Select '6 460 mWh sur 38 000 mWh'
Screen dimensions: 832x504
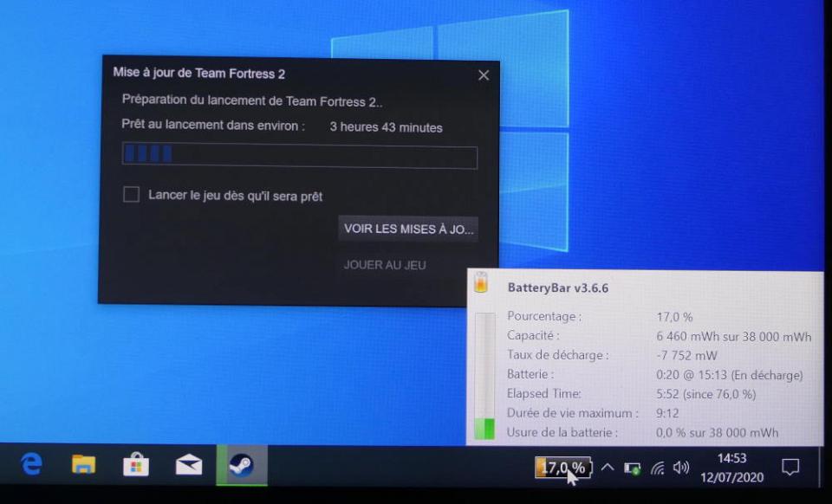733,336
